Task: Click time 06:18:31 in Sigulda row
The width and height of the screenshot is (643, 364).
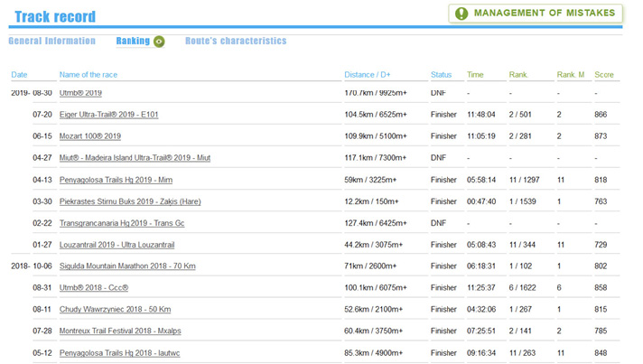Action: click(x=481, y=266)
